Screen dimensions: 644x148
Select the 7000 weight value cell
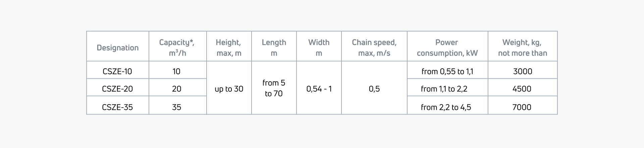pyautogui.click(x=522, y=107)
